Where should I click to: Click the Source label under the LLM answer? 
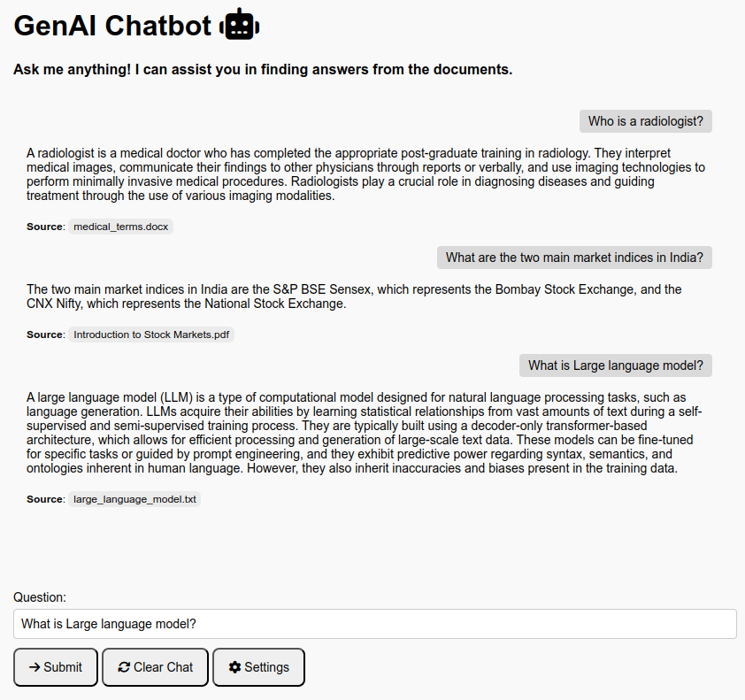click(x=44, y=498)
